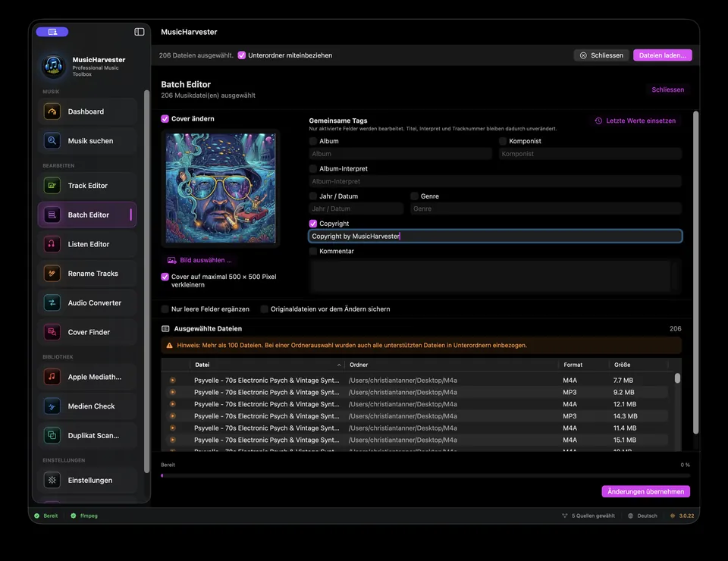
Task: Click the ffmpeg status check icon
Action: [74, 516]
